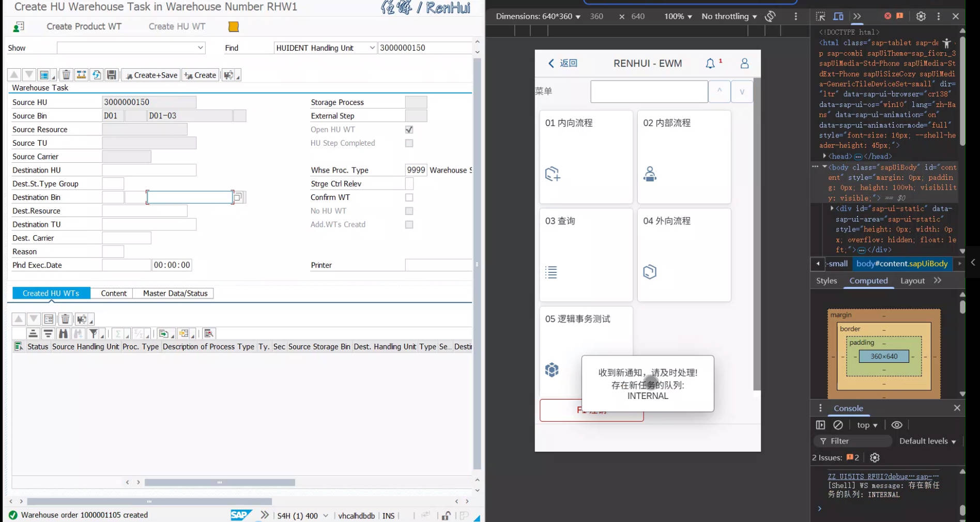980x522 pixels.
Task: Click the inspect element picker icon in DevTools
Action: [820, 17]
